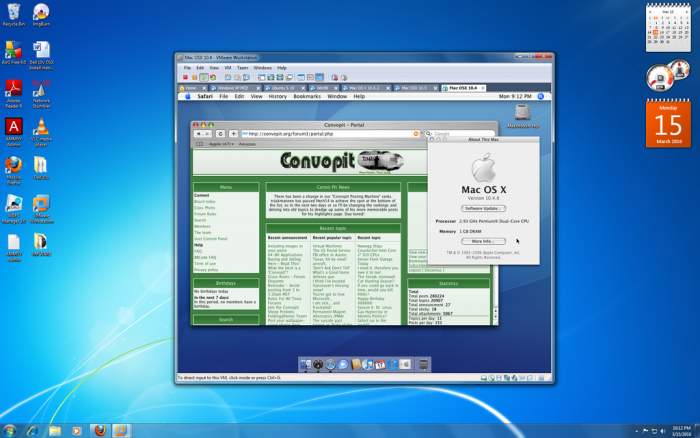Show all bookmarks via the book icon
The image size is (700, 438).
(200, 144)
